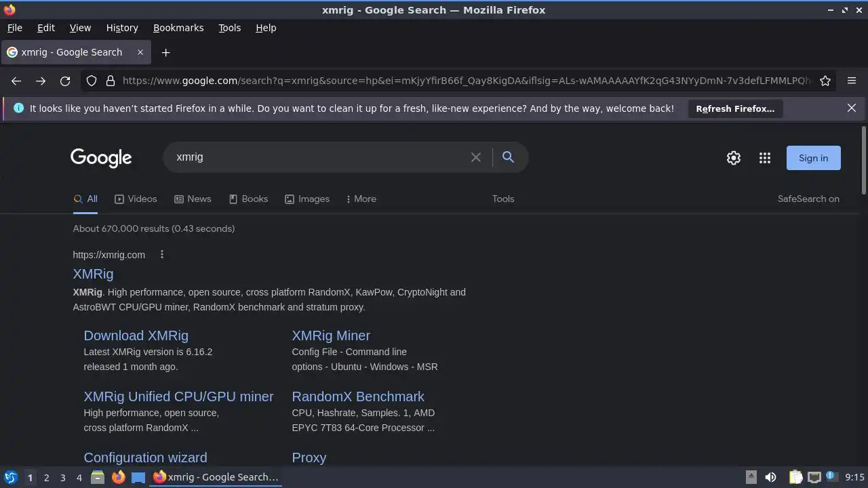This screenshot has height=488, width=868.
Task: Open the Configuration wizard link
Action: pyautogui.click(x=145, y=457)
